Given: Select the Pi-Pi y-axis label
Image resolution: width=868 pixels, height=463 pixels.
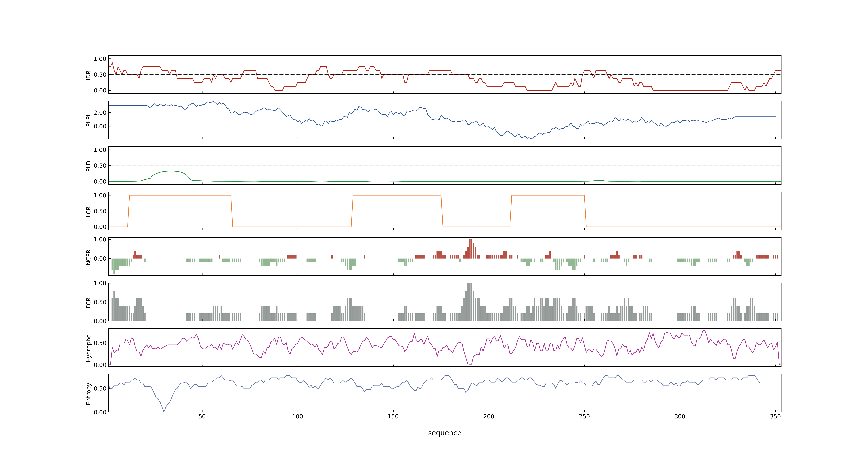Looking at the screenshot, I should tap(88, 120).
